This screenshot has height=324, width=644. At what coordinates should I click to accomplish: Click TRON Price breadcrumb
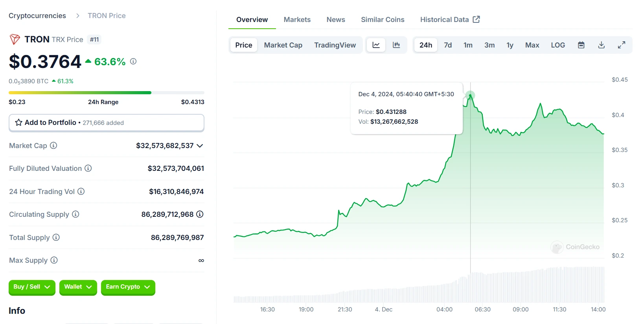(107, 16)
